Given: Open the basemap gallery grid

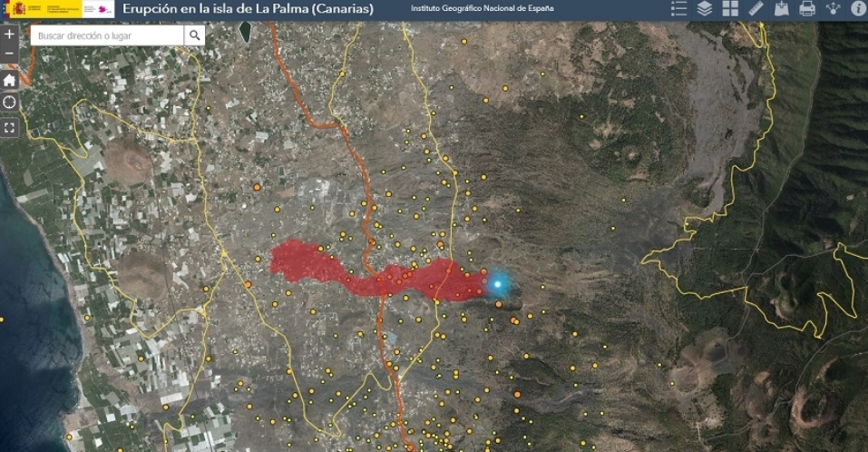Looking at the screenshot, I should point(730,8).
